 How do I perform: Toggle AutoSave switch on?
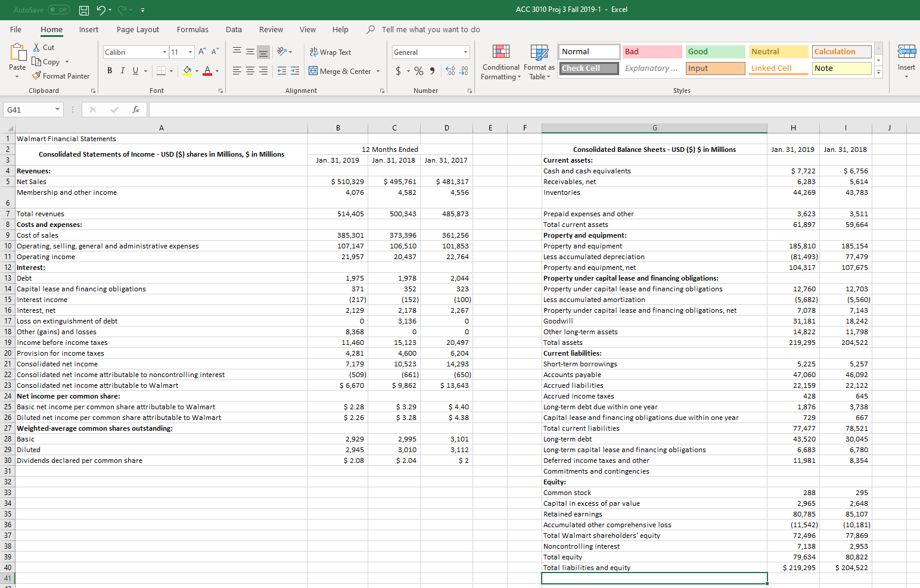coord(59,10)
